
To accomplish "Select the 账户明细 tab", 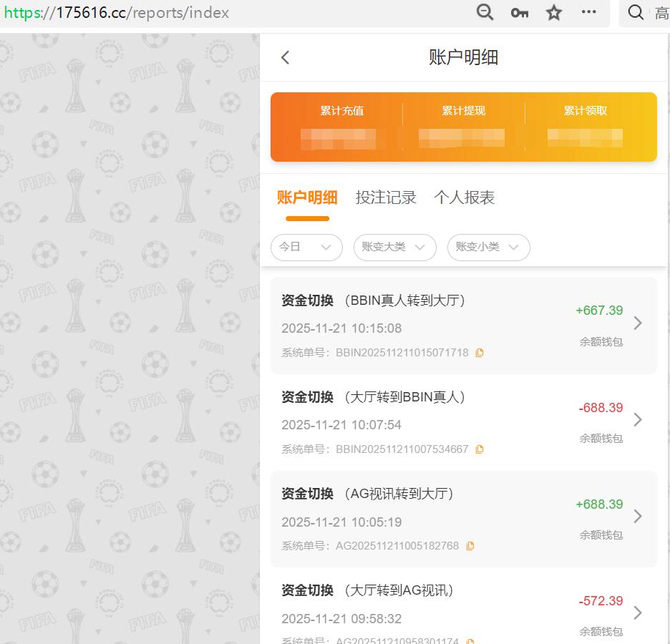I will point(307,198).
